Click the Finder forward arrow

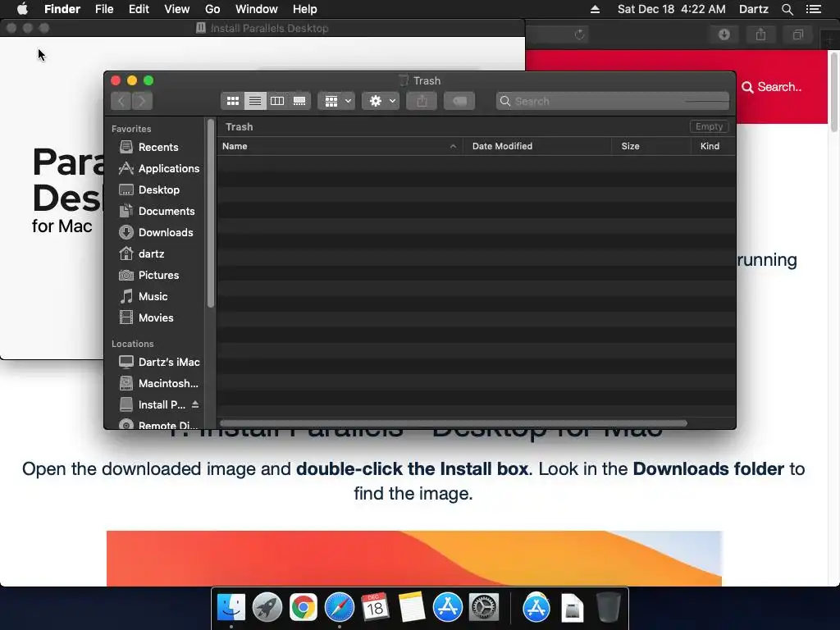(142, 101)
